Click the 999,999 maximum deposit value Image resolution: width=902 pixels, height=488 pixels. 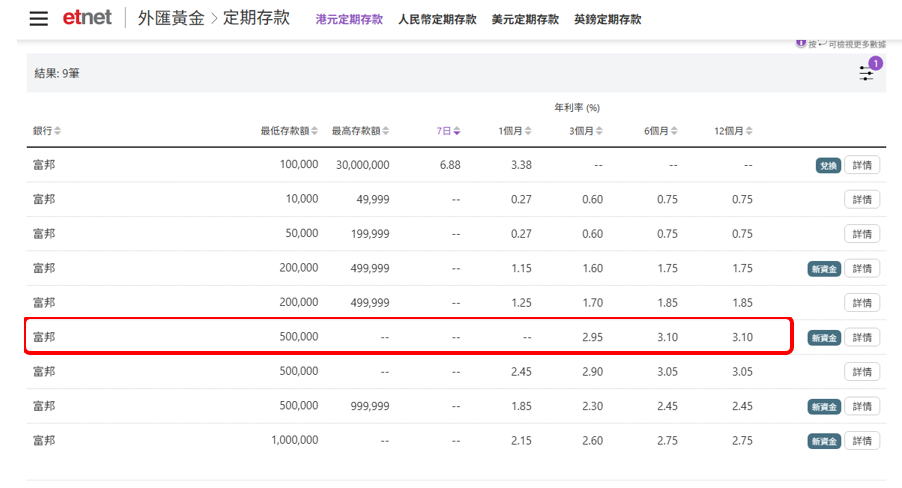pos(370,406)
